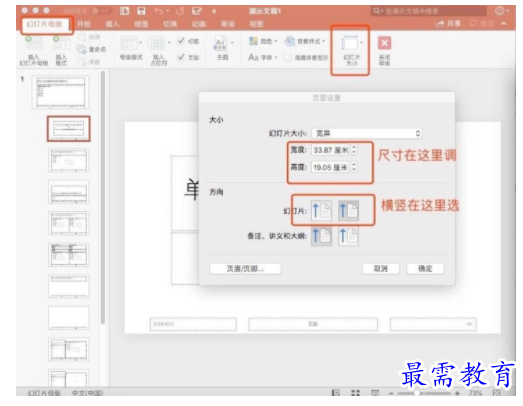
Task: Click Insert Placeholder icon
Action: coord(157,44)
